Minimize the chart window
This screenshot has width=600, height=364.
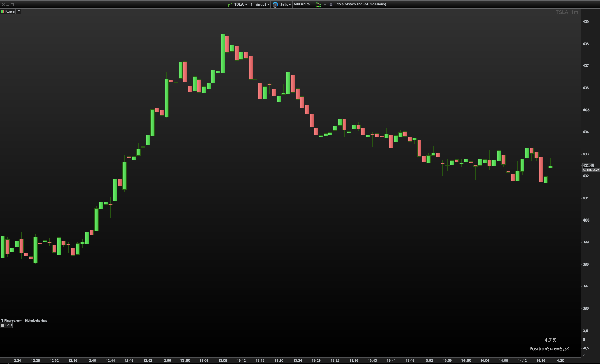click(x=8, y=4)
